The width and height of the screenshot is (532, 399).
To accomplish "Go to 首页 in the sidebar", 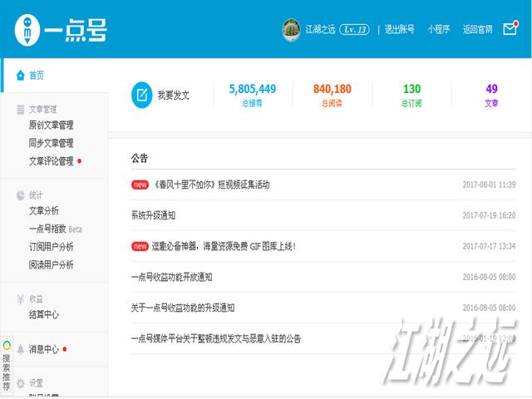I will tap(37, 75).
